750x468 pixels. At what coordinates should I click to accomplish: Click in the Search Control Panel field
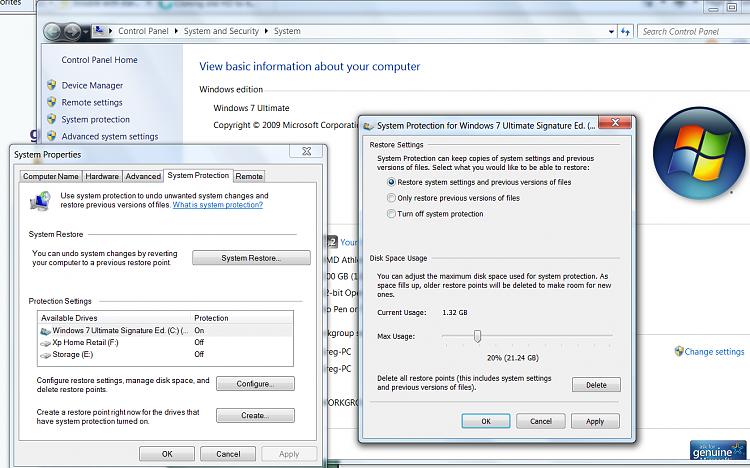(694, 32)
